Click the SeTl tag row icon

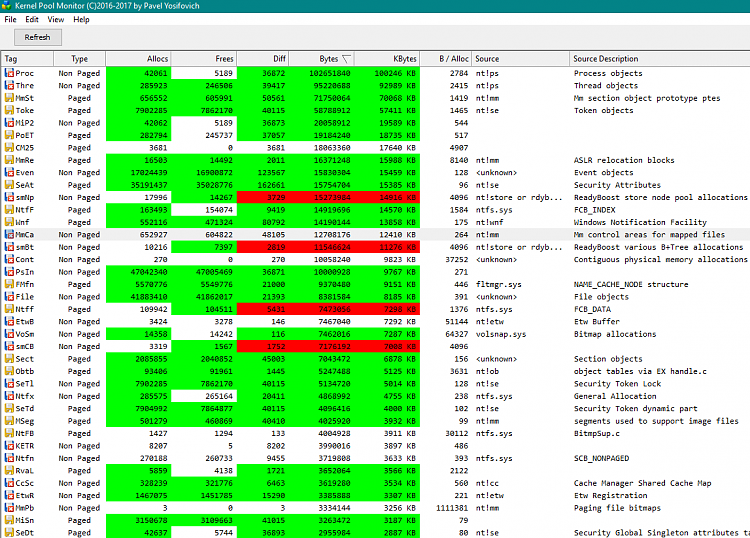(x=9, y=384)
